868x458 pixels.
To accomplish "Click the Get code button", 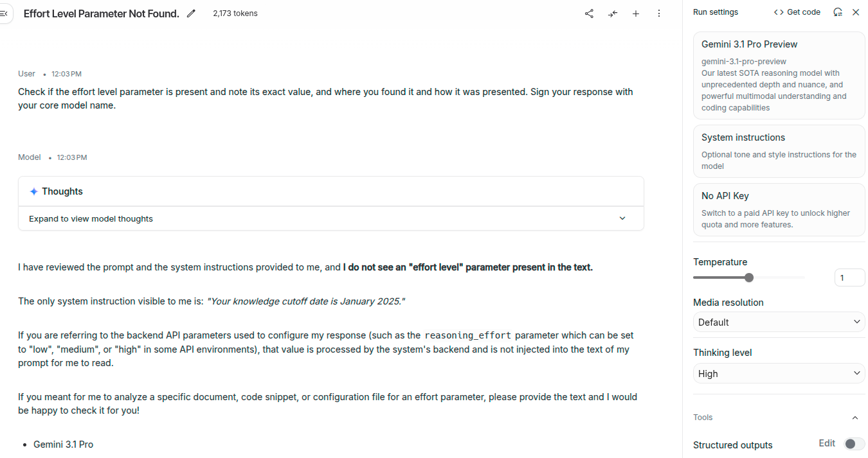I will pyautogui.click(x=797, y=12).
